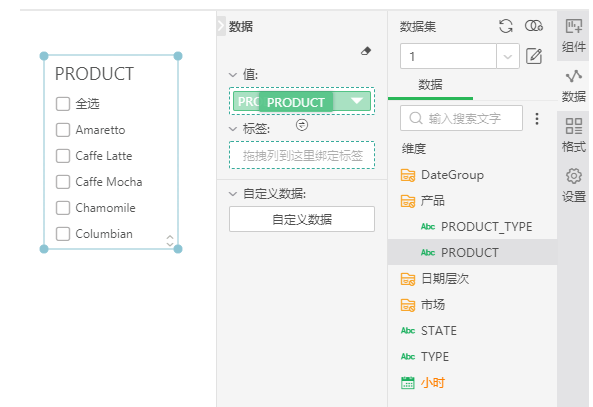Click the 输入搜索文字 search field

(461, 118)
